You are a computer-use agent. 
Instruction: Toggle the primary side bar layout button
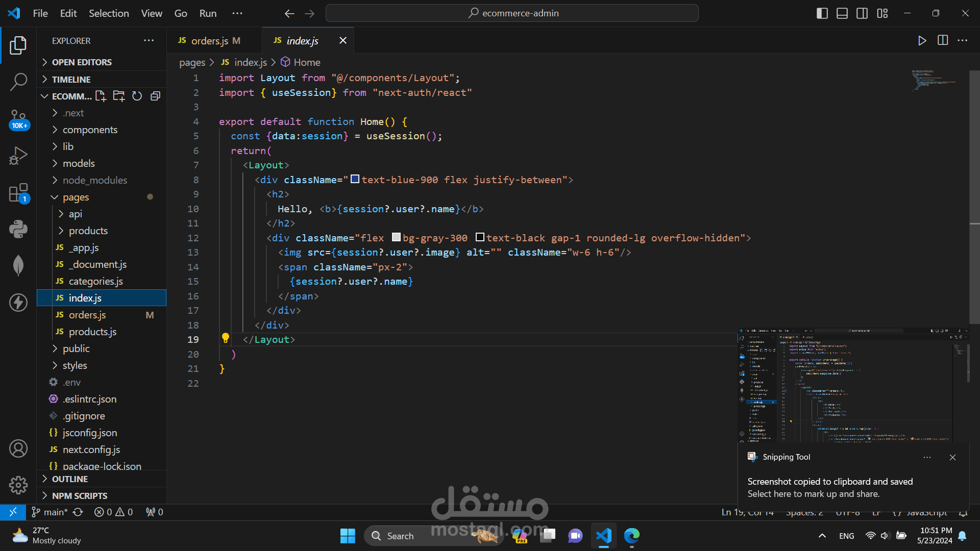coord(822,13)
